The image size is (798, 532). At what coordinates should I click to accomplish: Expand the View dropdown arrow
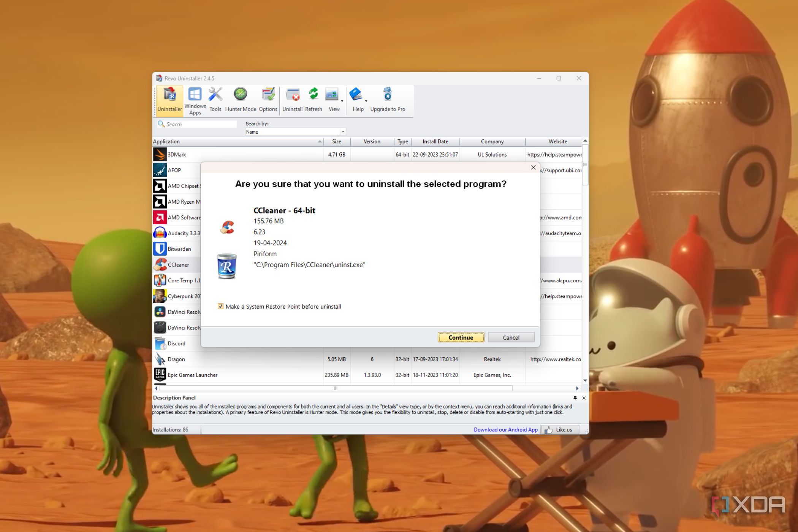[x=342, y=101]
